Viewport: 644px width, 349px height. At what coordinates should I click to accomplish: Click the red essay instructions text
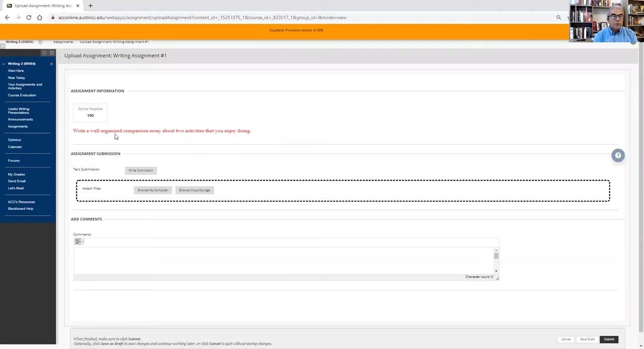162,131
